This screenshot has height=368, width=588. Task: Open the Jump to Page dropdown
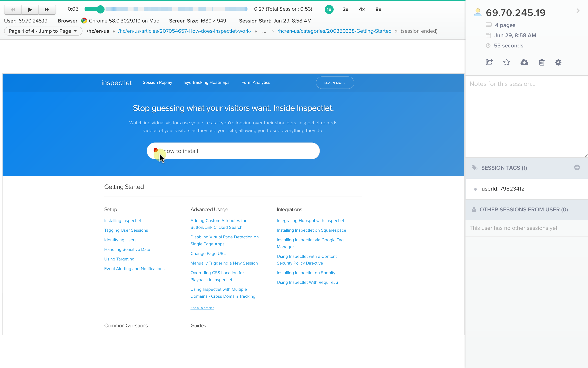click(x=43, y=31)
